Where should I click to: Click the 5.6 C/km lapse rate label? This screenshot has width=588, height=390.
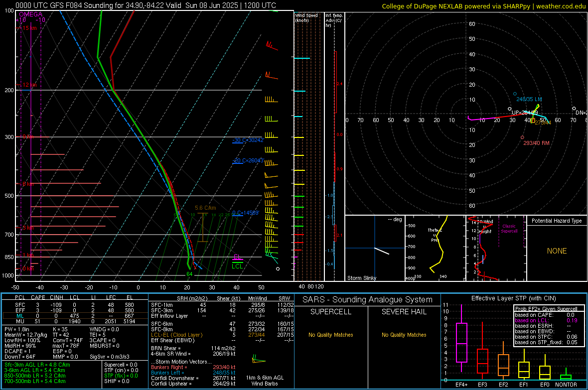click(205, 208)
